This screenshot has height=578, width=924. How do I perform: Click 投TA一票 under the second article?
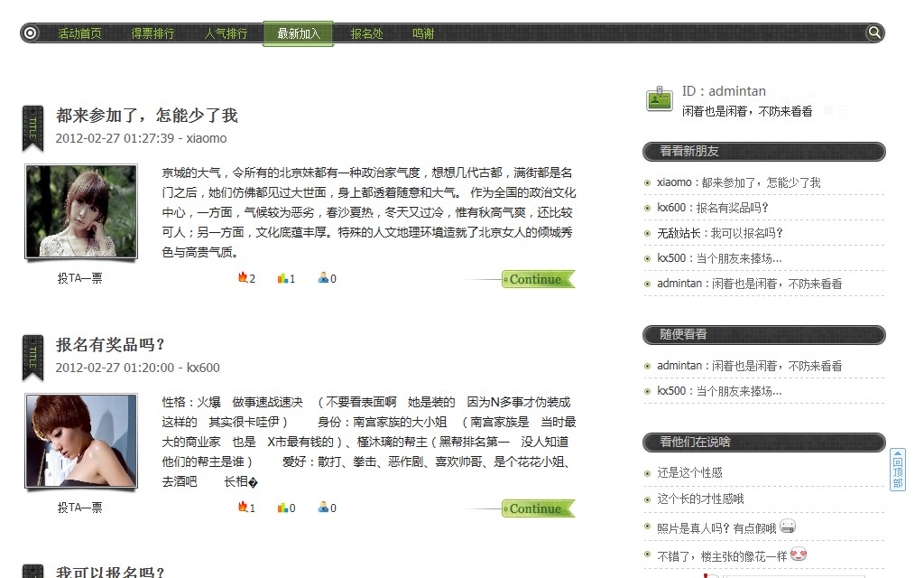click(80, 508)
